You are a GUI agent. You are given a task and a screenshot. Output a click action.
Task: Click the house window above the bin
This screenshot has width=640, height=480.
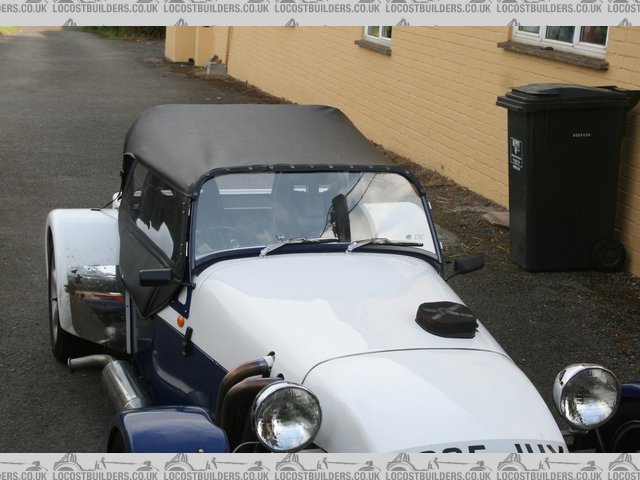coord(560,38)
